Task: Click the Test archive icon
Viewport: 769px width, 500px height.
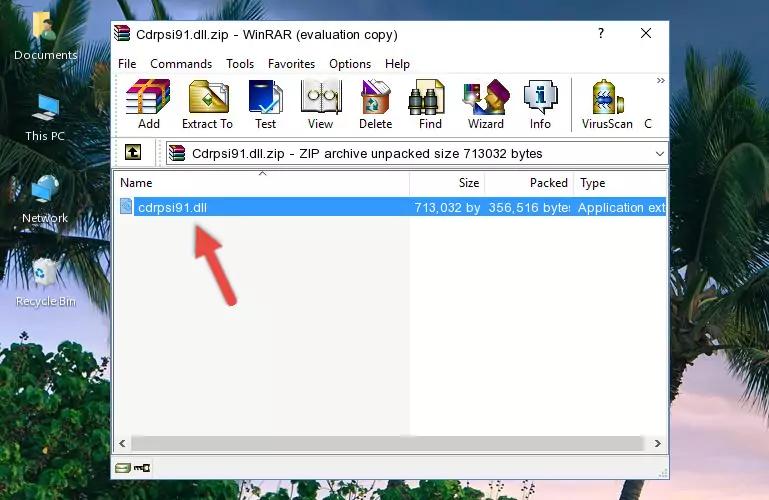Action: tap(265, 104)
